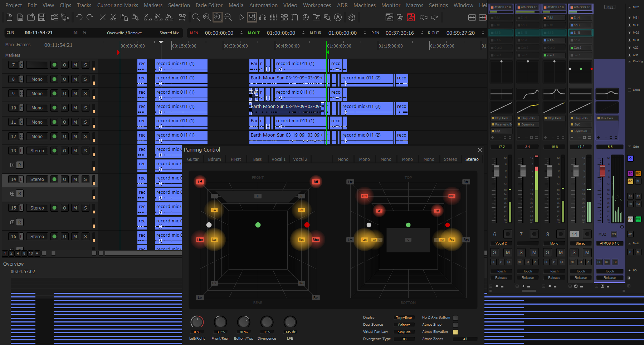Screen dimensions: 644x345
Task: Toggle monitoring via the headphones icon
Action: pyautogui.click(x=263, y=17)
